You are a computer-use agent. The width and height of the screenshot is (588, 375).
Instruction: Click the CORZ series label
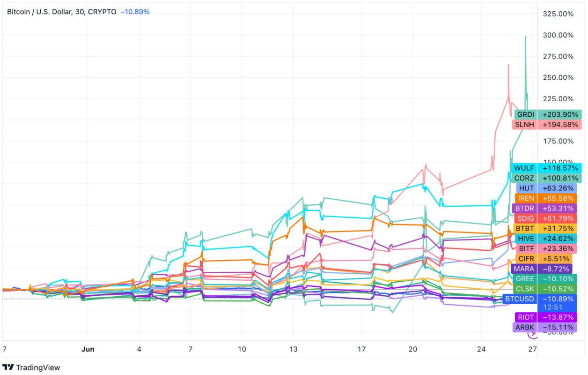(524, 178)
